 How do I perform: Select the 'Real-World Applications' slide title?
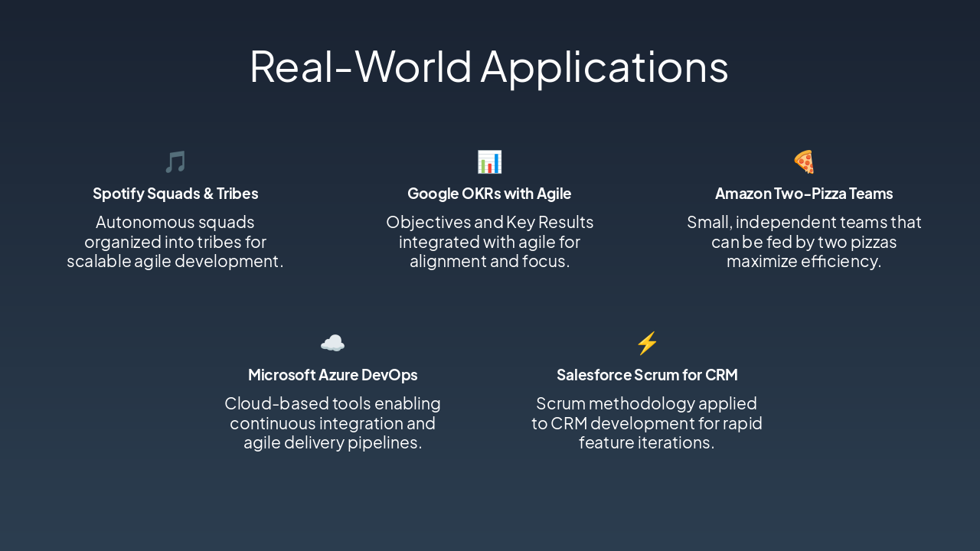[489, 66]
